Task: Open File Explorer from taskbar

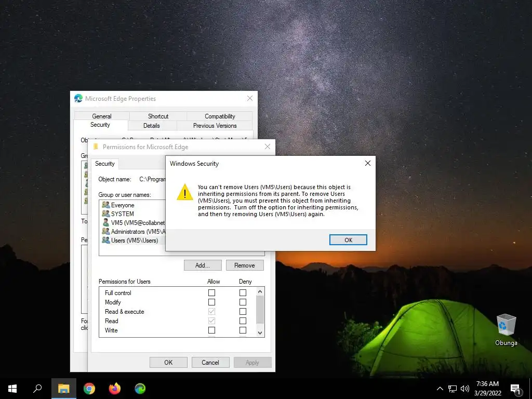Action: coord(63,389)
